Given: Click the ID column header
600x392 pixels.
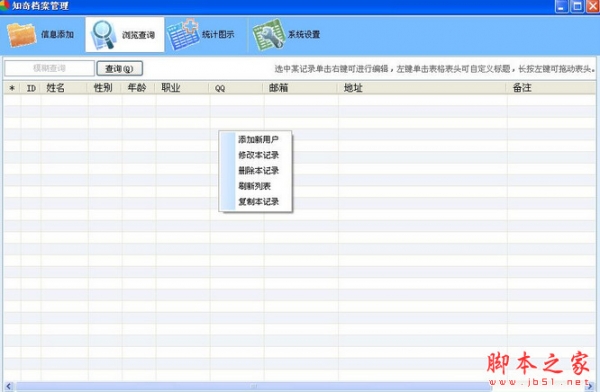Looking at the screenshot, I should [31, 88].
